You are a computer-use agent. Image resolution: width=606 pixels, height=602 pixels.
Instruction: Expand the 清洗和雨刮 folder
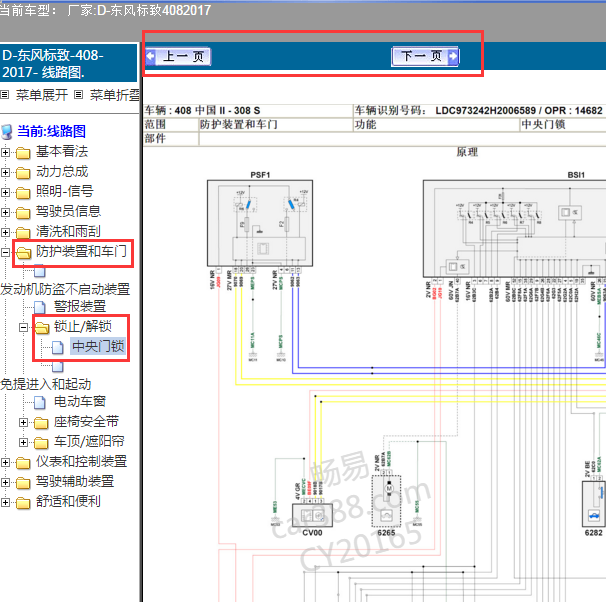[5, 232]
